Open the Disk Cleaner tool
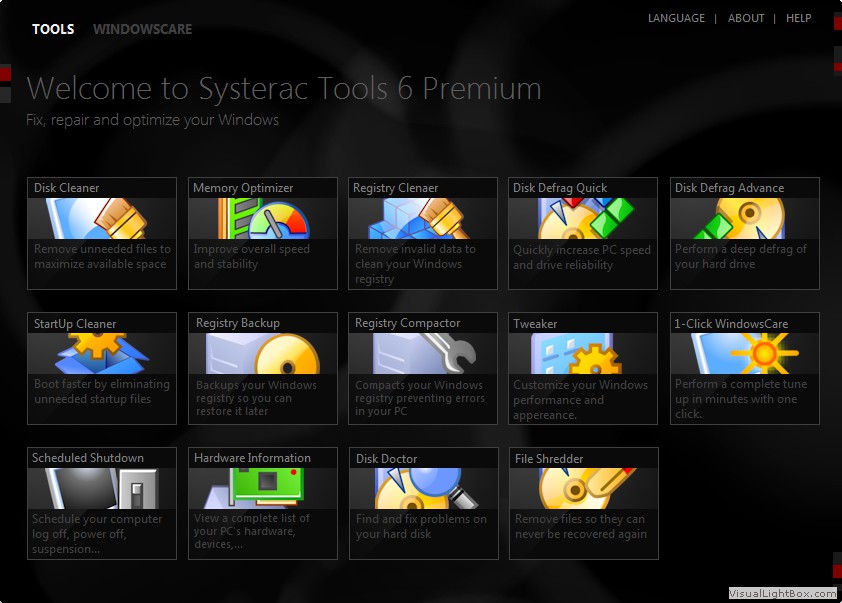 pos(101,232)
